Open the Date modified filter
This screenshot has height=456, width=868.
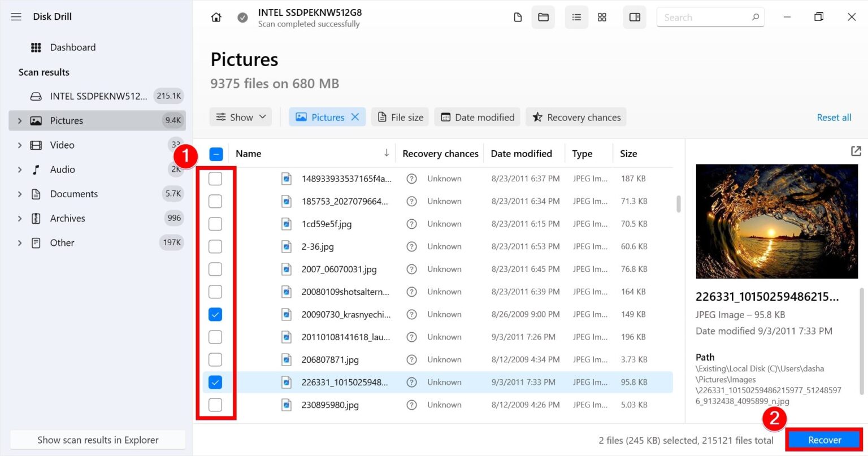(x=477, y=117)
